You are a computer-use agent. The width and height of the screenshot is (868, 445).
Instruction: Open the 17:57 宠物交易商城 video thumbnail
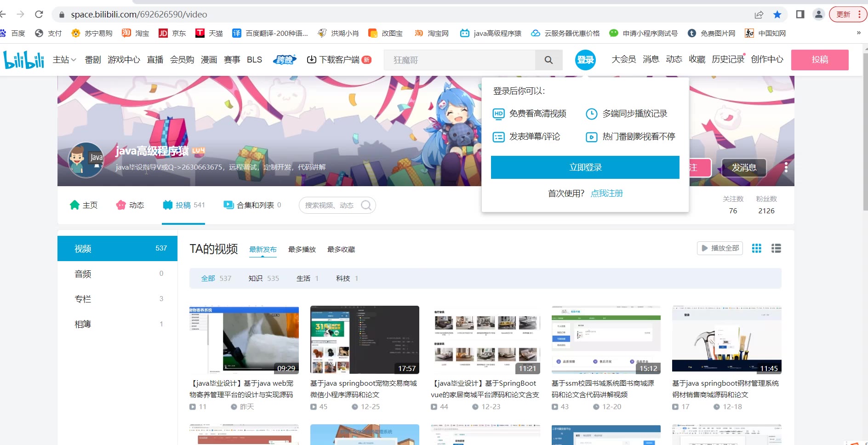(365, 340)
